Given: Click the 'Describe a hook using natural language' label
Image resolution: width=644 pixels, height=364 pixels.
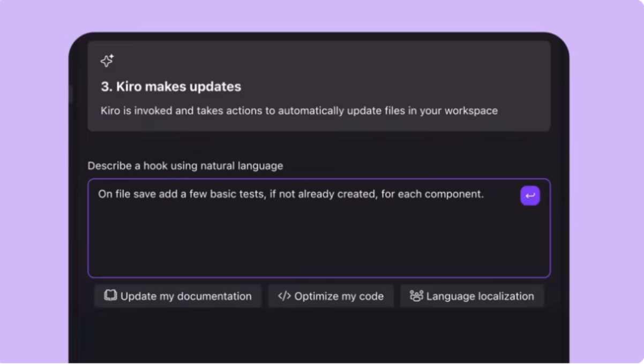Looking at the screenshot, I should point(185,166).
